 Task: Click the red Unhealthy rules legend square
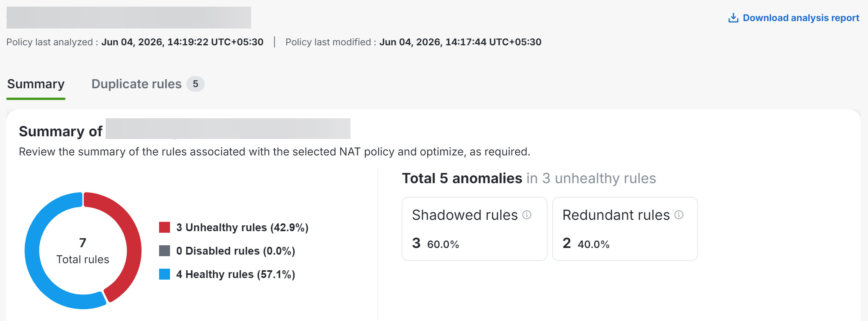[x=165, y=227]
